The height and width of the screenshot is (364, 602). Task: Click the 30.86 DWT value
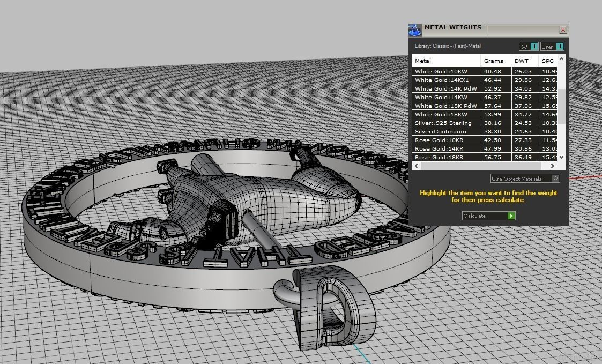pyautogui.click(x=523, y=148)
